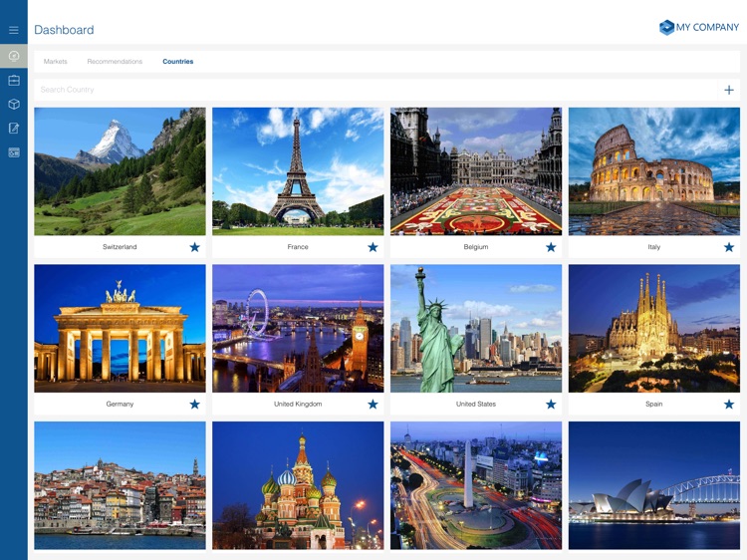Toggle the favorite star for Belgium
The height and width of the screenshot is (560, 747).
551,247
